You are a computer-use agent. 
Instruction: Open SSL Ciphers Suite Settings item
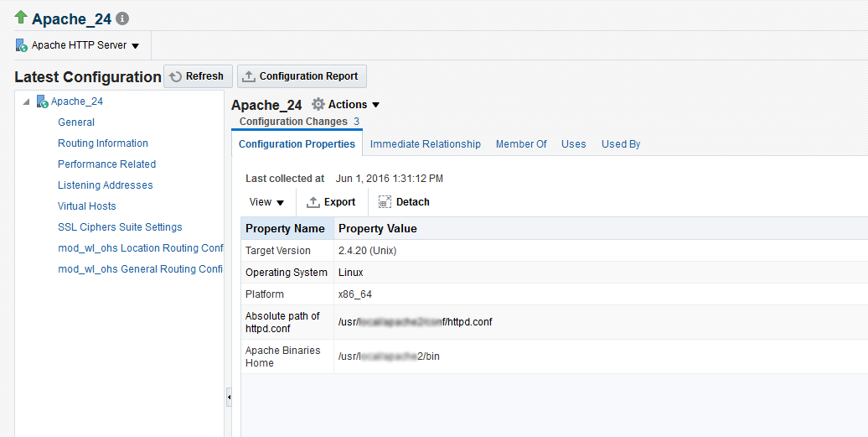click(x=120, y=227)
